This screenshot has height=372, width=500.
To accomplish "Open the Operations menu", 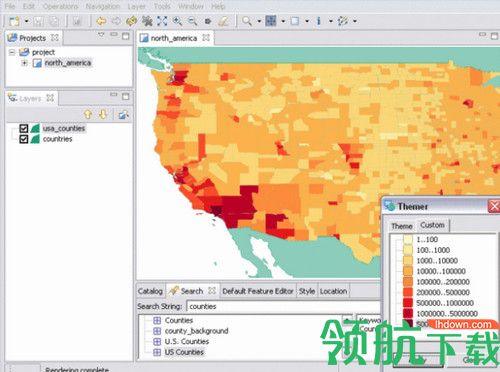I will coord(60,6).
